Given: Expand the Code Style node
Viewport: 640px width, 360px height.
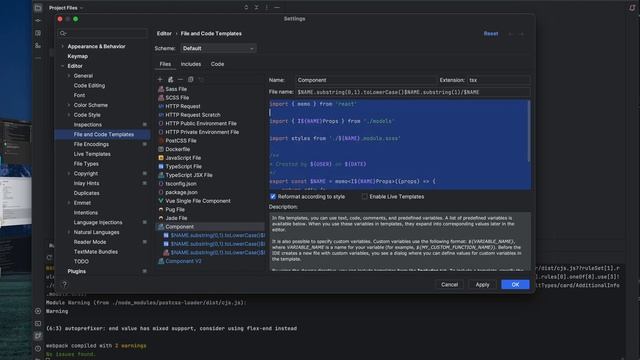Looking at the screenshot, I should point(69,115).
